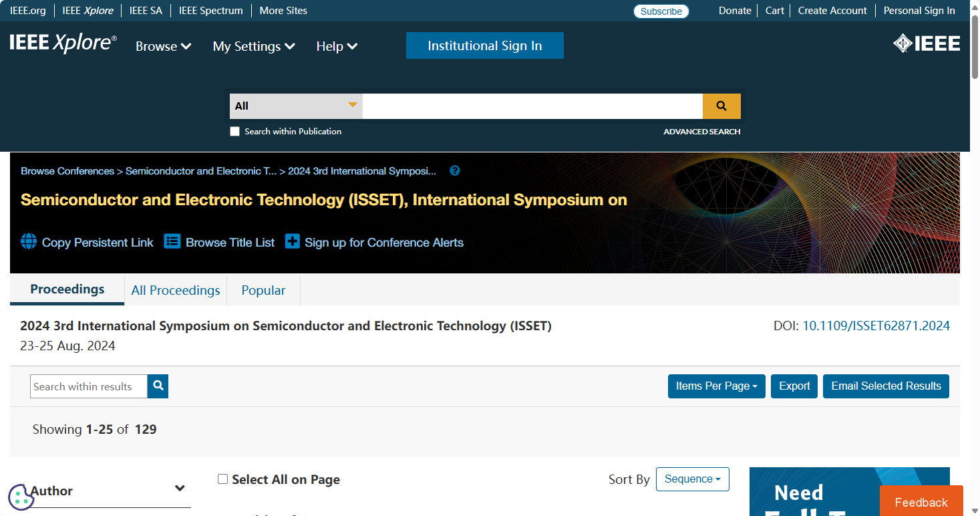Click the IEEE diamond logo at top right
Image resolution: width=980 pixels, height=516 pixels.
927,43
